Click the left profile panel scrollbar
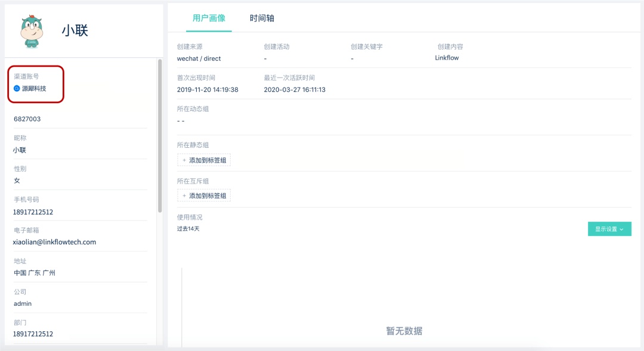Screen dimensions: 644x351 tap(159, 136)
